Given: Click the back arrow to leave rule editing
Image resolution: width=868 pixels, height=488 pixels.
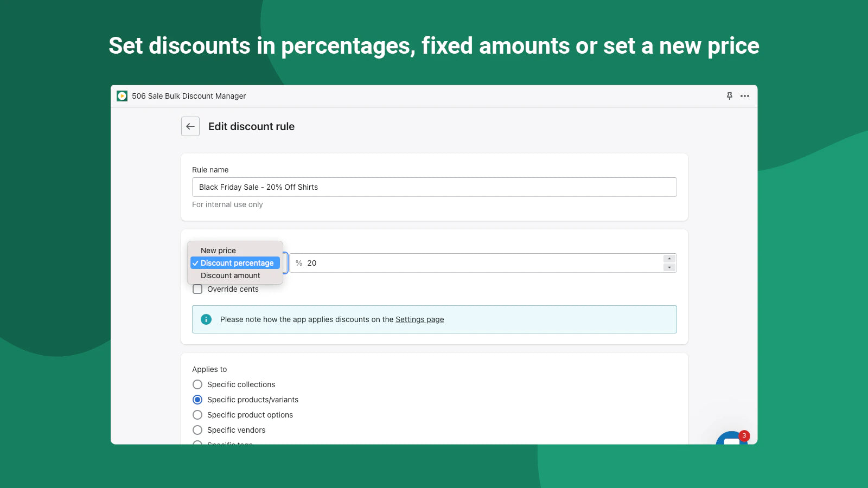Looking at the screenshot, I should [x=190, y=126].
